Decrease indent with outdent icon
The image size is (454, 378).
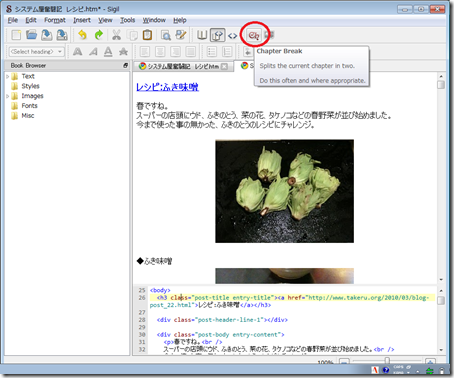point(247,52)
